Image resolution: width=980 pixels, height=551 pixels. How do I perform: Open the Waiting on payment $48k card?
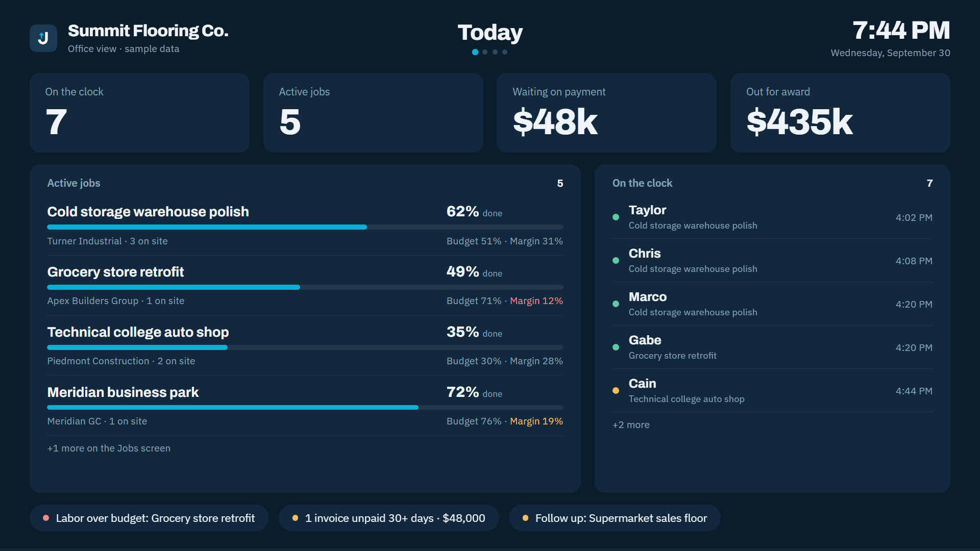pos(606,113)
